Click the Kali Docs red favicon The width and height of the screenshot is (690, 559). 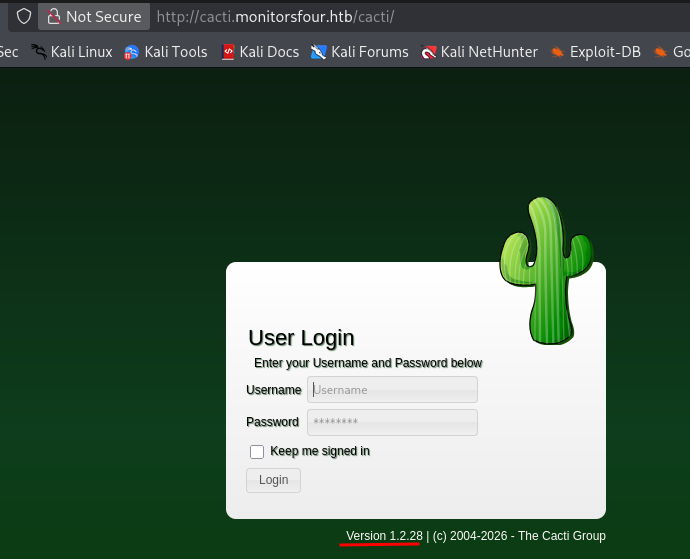click(x=228, y=52)
